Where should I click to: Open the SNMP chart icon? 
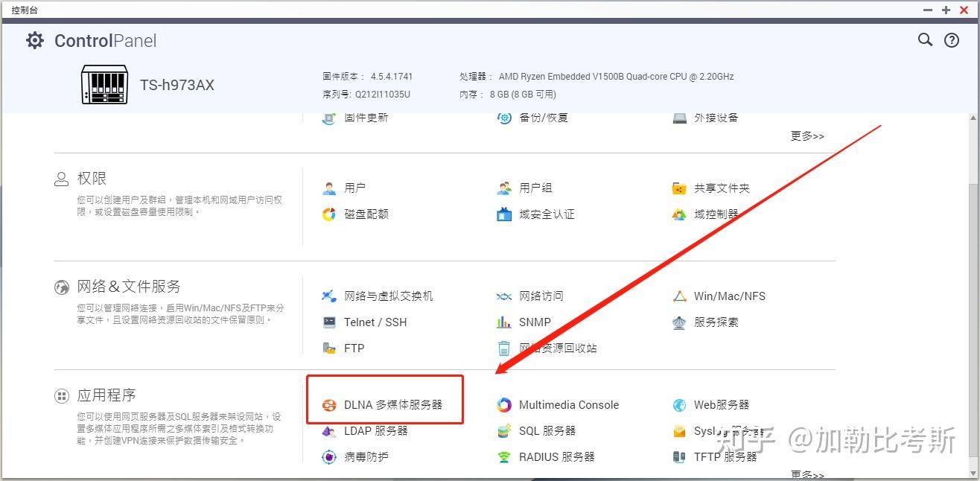point(504,322)
